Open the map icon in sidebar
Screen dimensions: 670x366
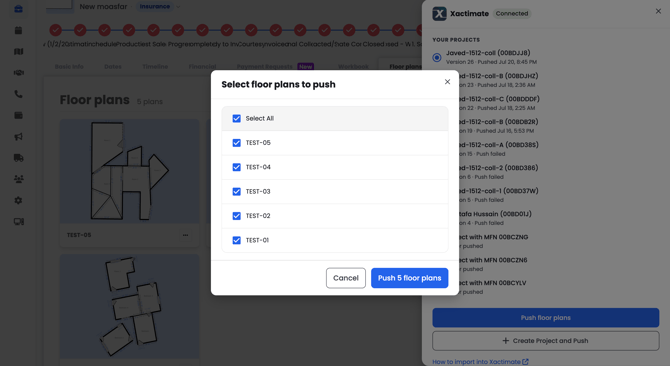pos(18,51)
